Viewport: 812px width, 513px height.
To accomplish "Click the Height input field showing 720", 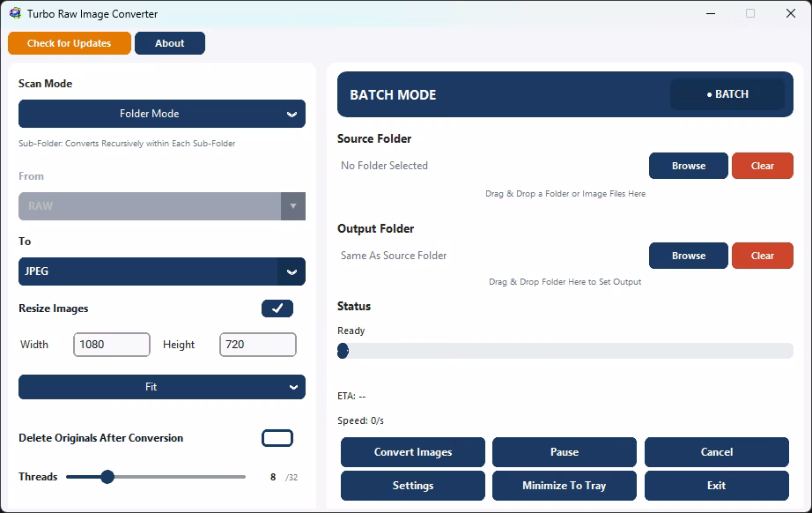I will coord(258,345).
